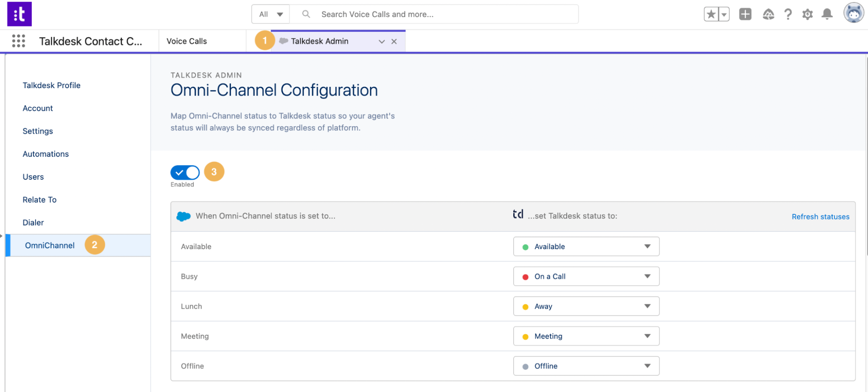Open Global Actions with the plus icon
The height and width of the screenshot is (392, 868).
pyautogui.click(x=745, y=14)
